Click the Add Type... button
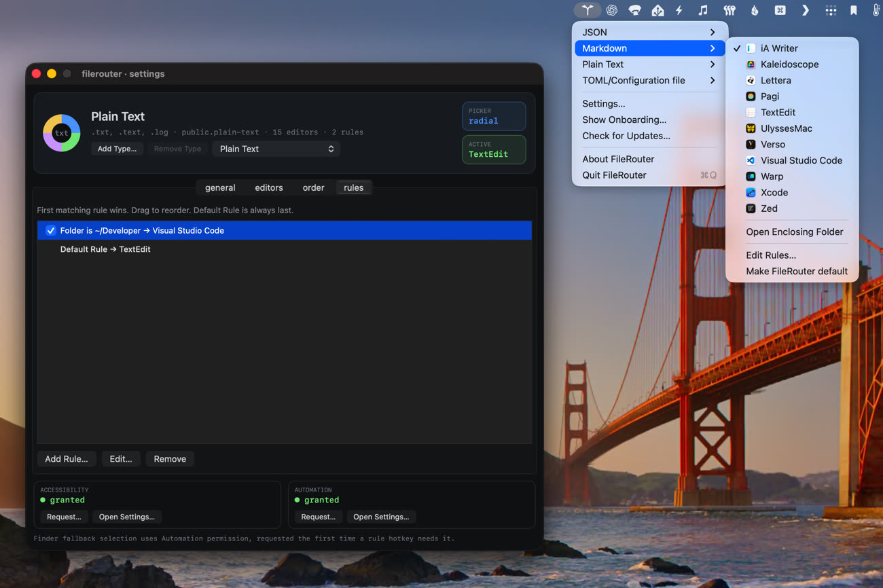Viewport: 883px width, 588px height. [x=117, y=149]
